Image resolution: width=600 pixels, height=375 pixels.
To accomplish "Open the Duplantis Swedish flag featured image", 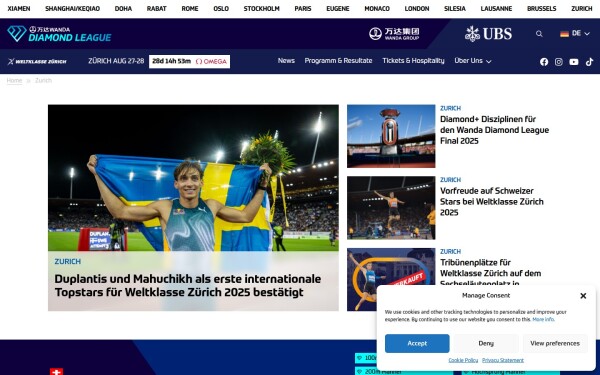I will pos(193,178).
